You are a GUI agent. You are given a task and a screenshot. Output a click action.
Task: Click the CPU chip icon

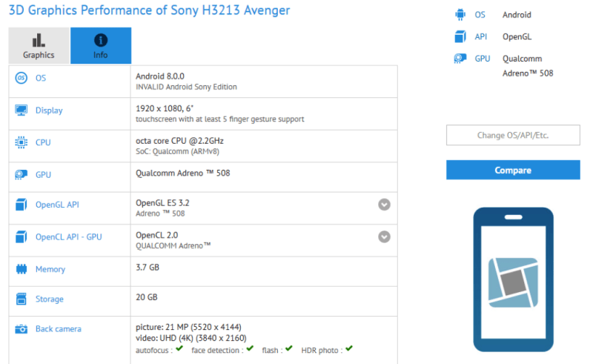[x=21, y=142]
